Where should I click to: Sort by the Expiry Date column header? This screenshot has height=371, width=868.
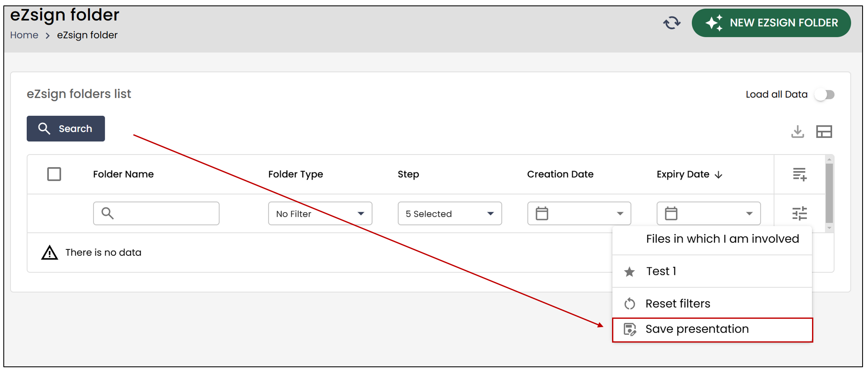689,174
